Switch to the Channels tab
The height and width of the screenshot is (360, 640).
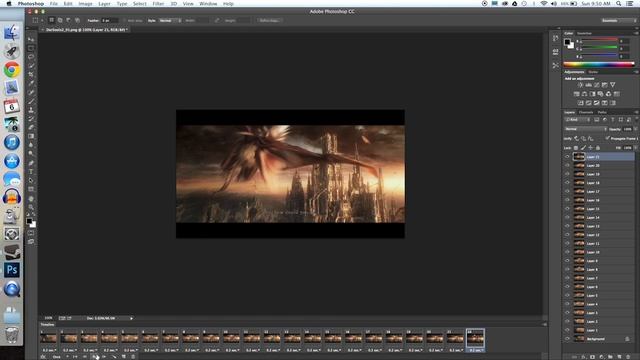pyautogui.click(x=586, y=112)
